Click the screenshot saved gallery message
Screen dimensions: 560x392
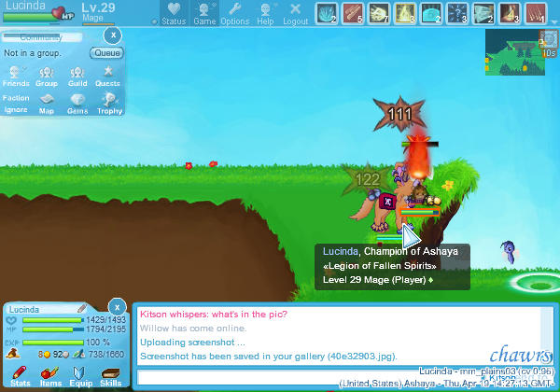[x=269, y=357]
